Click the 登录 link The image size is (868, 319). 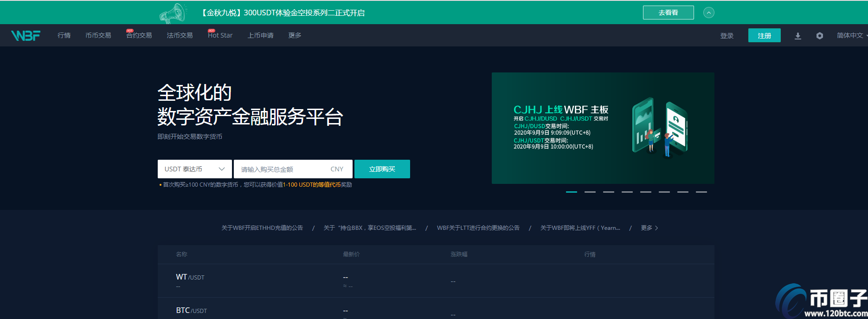pos(727,36)
